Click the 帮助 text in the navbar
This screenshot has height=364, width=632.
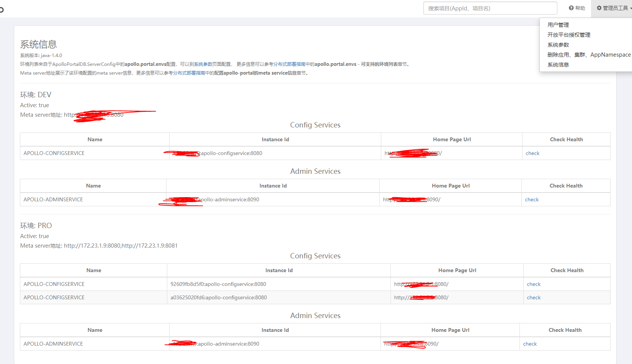tap(580, 8)
